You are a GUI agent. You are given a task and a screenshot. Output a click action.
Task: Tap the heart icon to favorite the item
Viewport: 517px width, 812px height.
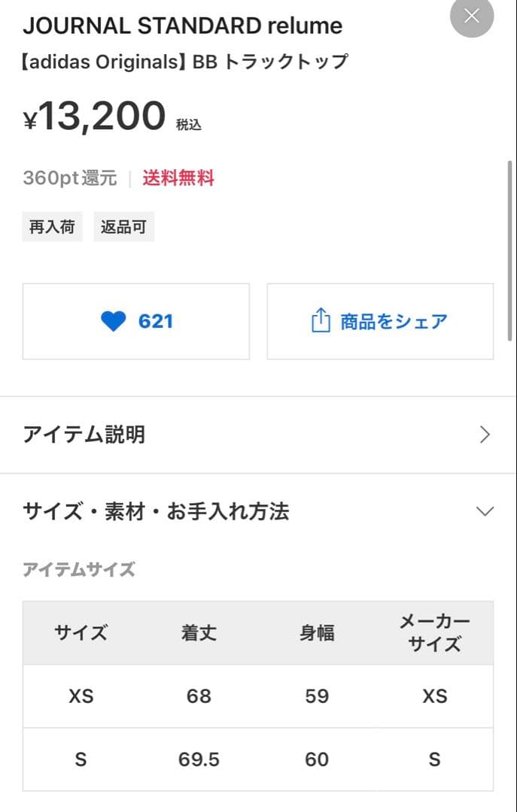(114, 321)
